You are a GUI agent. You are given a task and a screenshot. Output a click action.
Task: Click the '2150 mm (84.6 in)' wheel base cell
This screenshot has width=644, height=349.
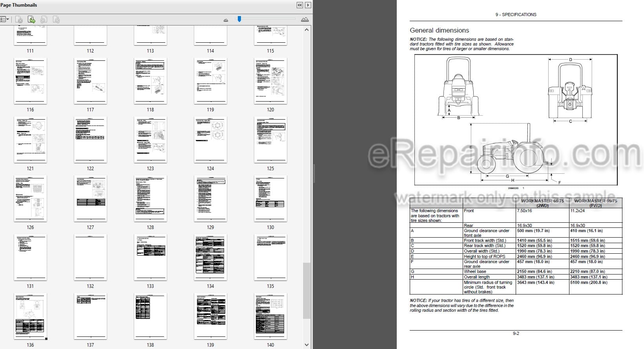click(x=542, y=271)
